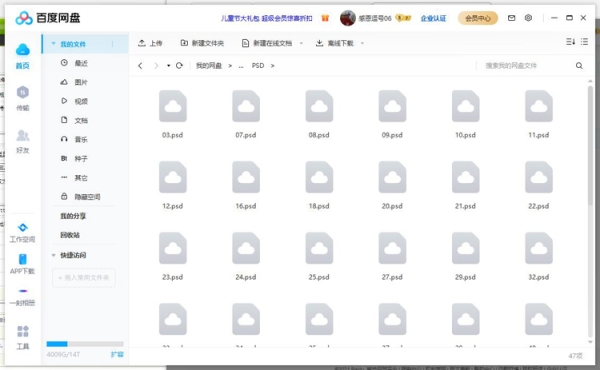Open the user avatar picture
This screenshot has height=370, width=600.
click(347, 18)
